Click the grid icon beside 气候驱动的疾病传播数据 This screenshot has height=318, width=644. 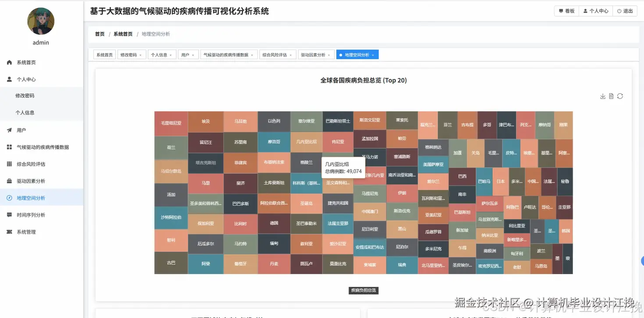[x=9, y=147]
